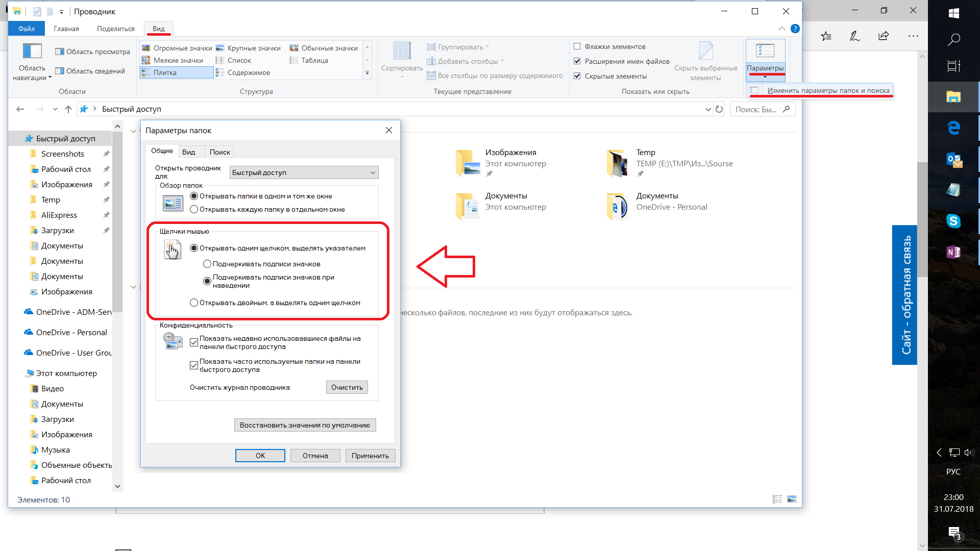The height and width of the screenshot is (551, 980).
Task: Select Обычные значки layout
Action: (x=324, y=48)
